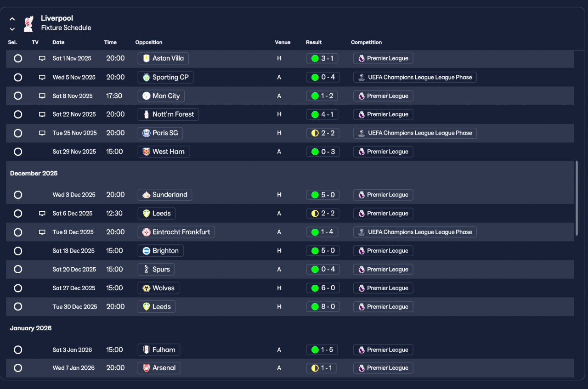
Task: Open the Brighton opposition link
Action: click(x=161, y=251)
